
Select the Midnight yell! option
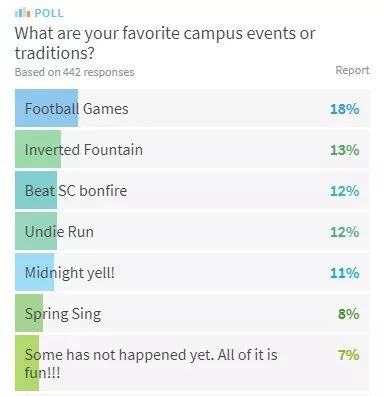[192, 272]
